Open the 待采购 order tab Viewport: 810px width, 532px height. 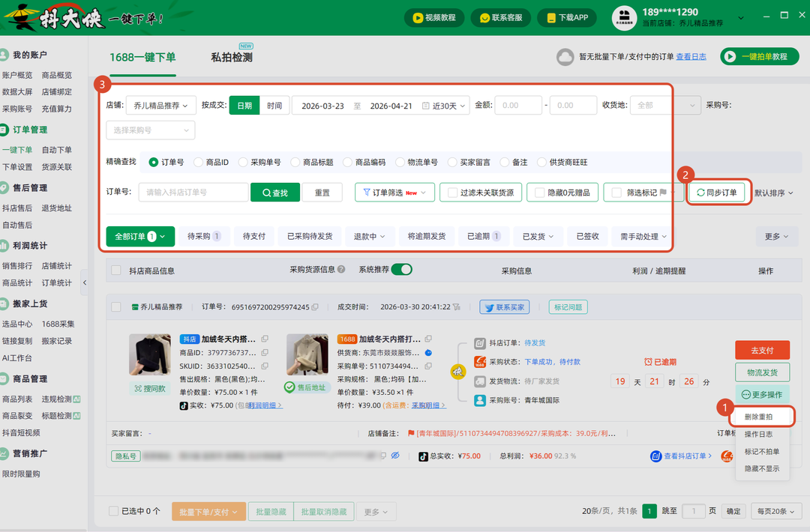click(x=203, y=236)
